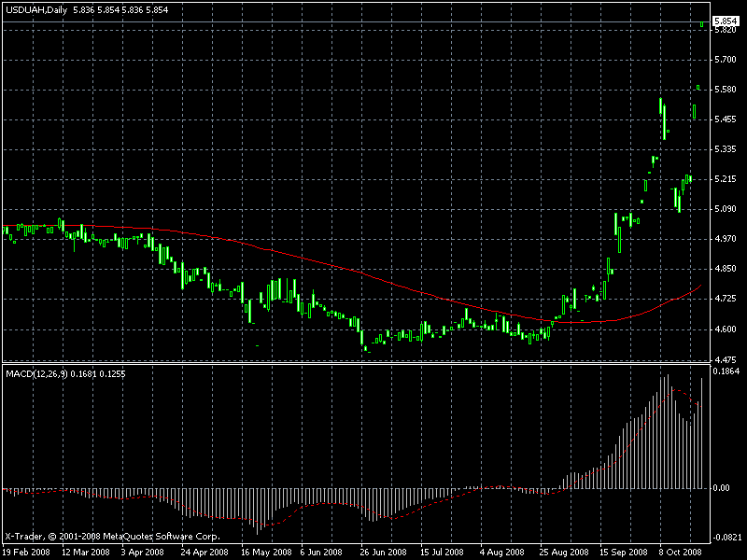Click the 25 Aug 2008 date label

(x=564, y=553)
